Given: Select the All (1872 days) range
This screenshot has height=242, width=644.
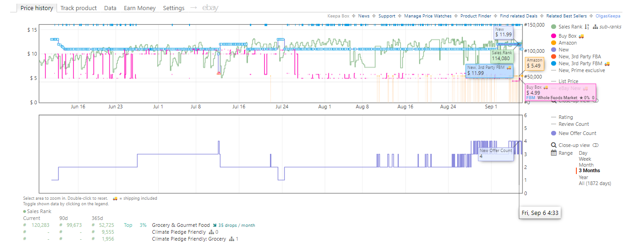Looking at the screenshot, I should 595,183.
